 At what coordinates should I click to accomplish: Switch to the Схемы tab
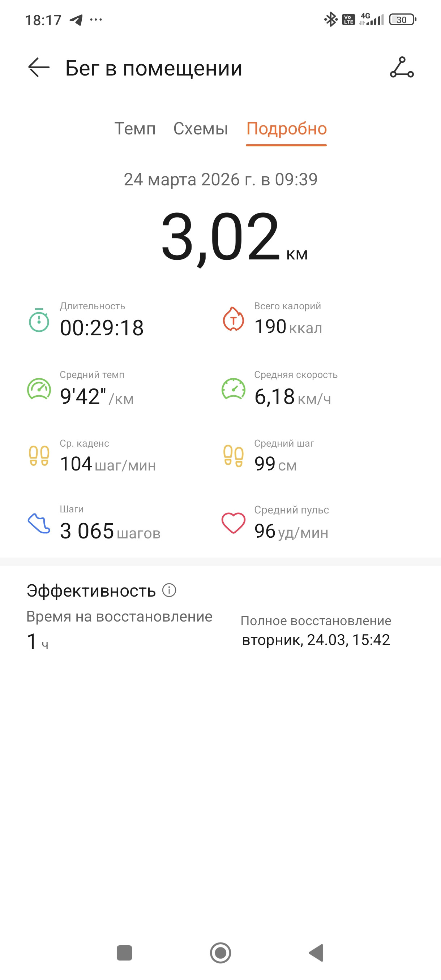pyautogui.click(x=201, y=129)
